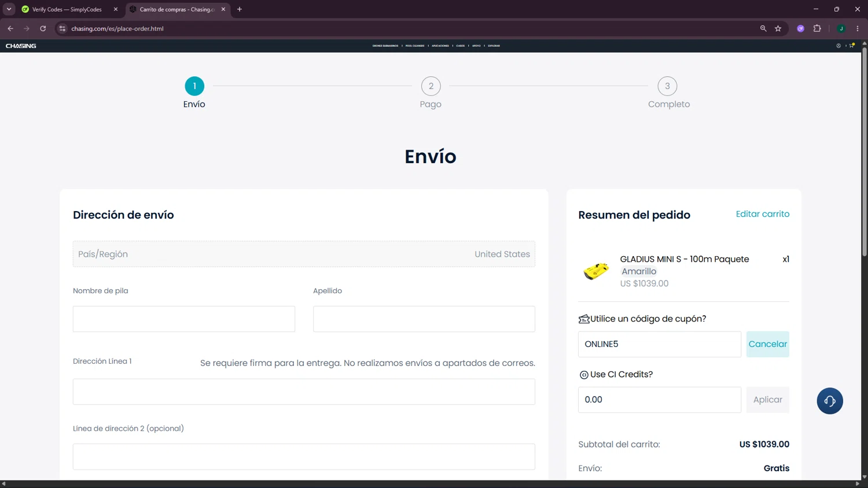The image size is (868, 488).
Task: Click the browser back arrow
Action: [x=10, y=28]
